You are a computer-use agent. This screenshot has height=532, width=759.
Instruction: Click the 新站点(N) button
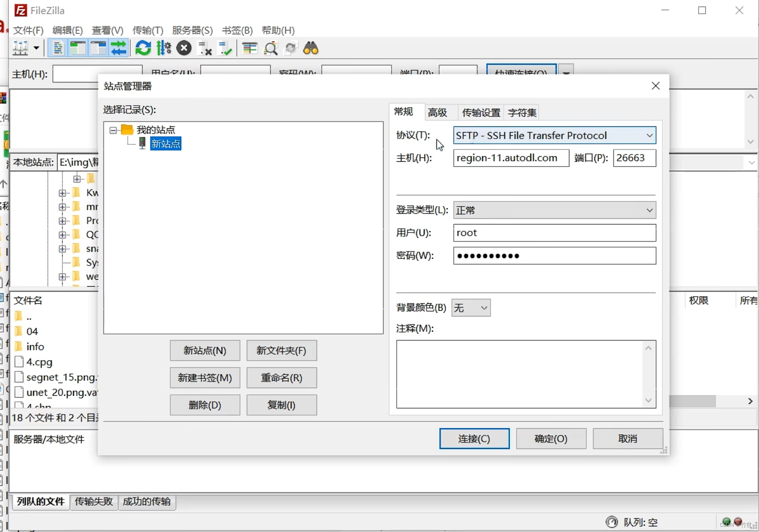point(205,350)
